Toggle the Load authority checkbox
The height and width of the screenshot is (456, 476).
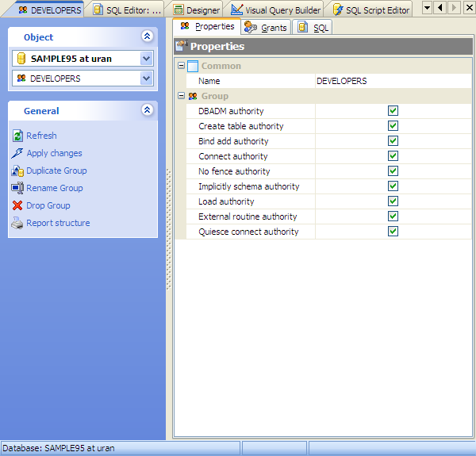[x=393, y=201]
